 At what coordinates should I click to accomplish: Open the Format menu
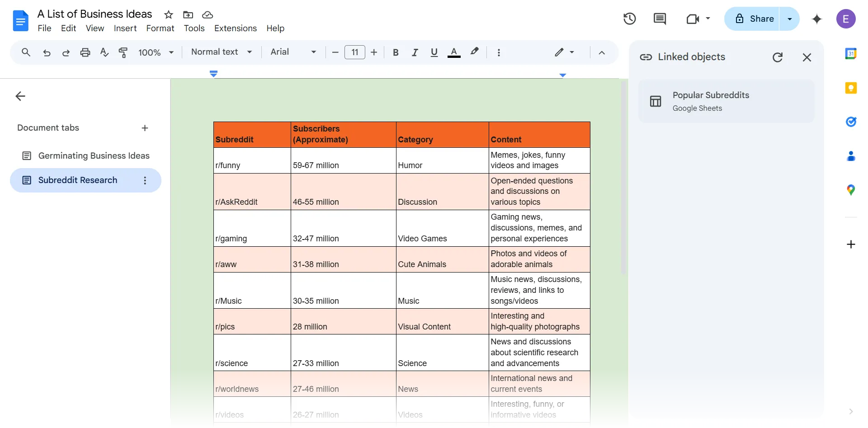(160, 28)
